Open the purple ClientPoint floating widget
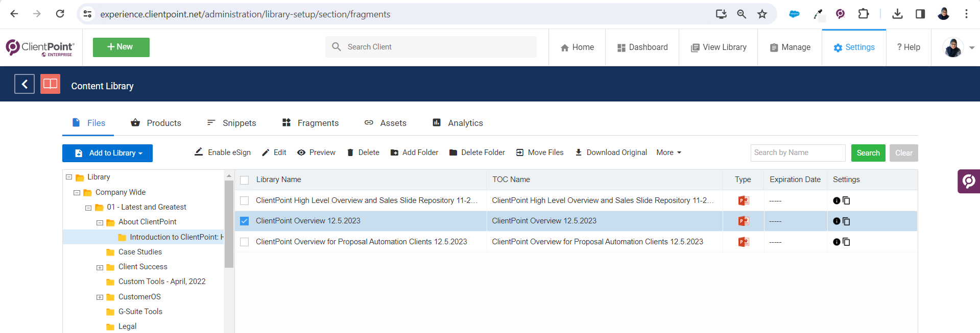This screenshot has height=333, width=980. point(969,181)
